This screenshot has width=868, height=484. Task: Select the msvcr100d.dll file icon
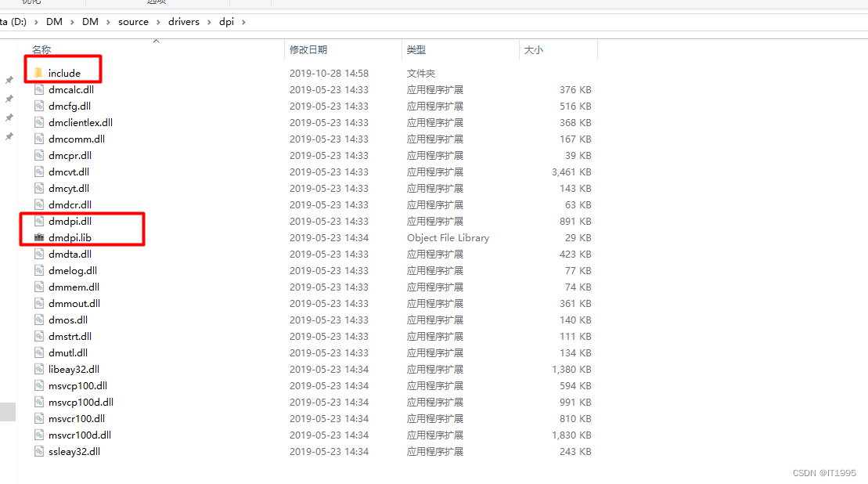click(x=38, y=435)
